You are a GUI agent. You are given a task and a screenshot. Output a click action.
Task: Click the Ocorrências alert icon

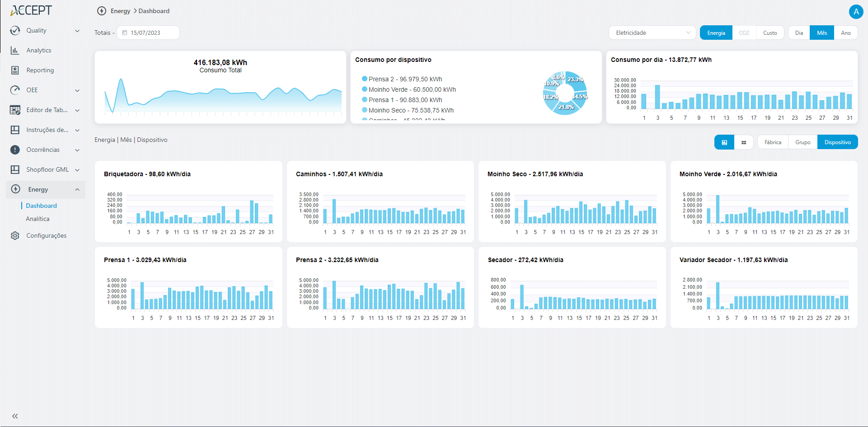(15, 150)
